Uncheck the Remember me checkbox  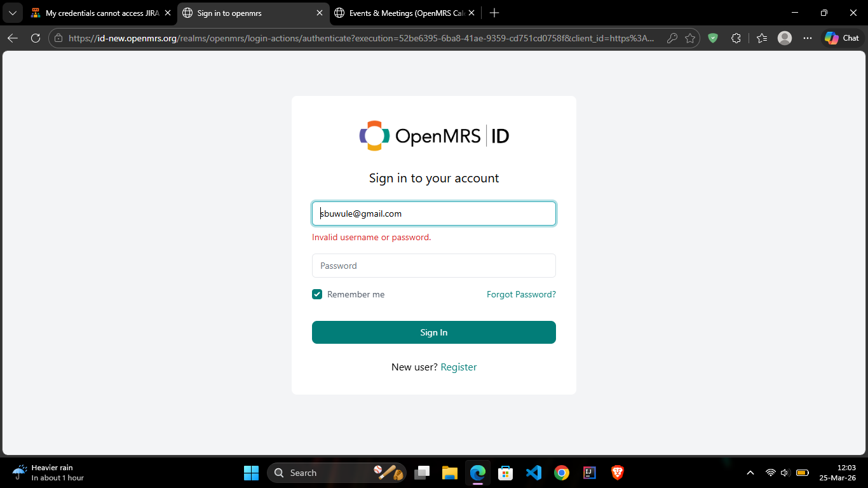coord(317,294)
